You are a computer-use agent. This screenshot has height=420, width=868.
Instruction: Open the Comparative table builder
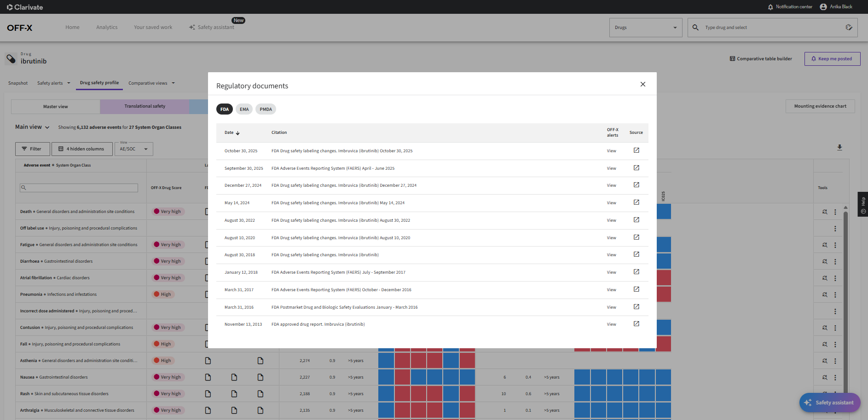pyautogui.click(x=761, y=59)
